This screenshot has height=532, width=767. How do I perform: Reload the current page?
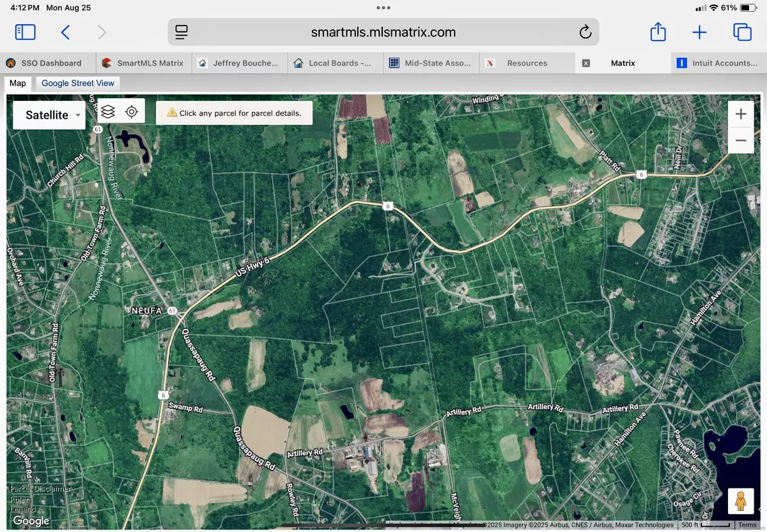[x=584, y=33]
